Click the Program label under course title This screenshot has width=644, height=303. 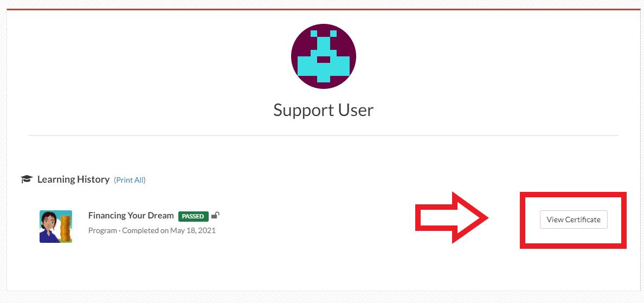(x=102, y=230)
